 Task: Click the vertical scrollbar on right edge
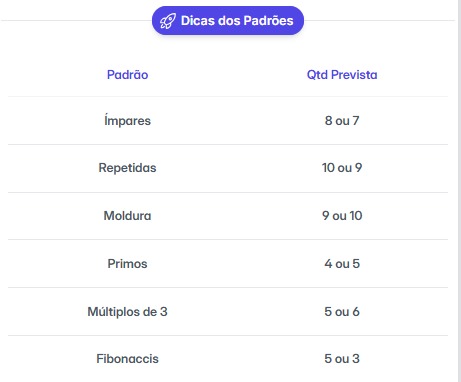[x=459, y=191]
